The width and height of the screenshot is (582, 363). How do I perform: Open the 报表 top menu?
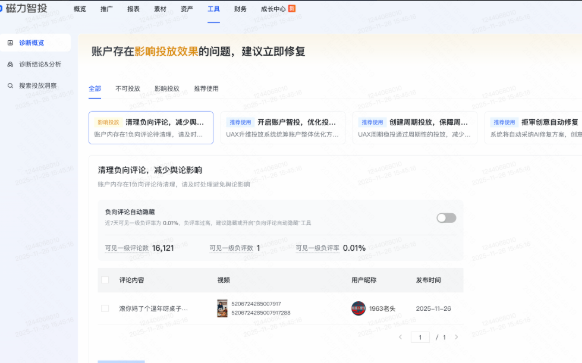click(x=133, y=9)
